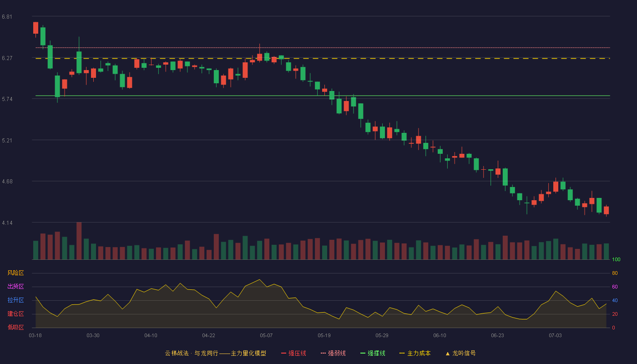The image size is (637, 364).
Task: Toggle the 强撑线 legend entry
Action: click(x=373, y=353)
